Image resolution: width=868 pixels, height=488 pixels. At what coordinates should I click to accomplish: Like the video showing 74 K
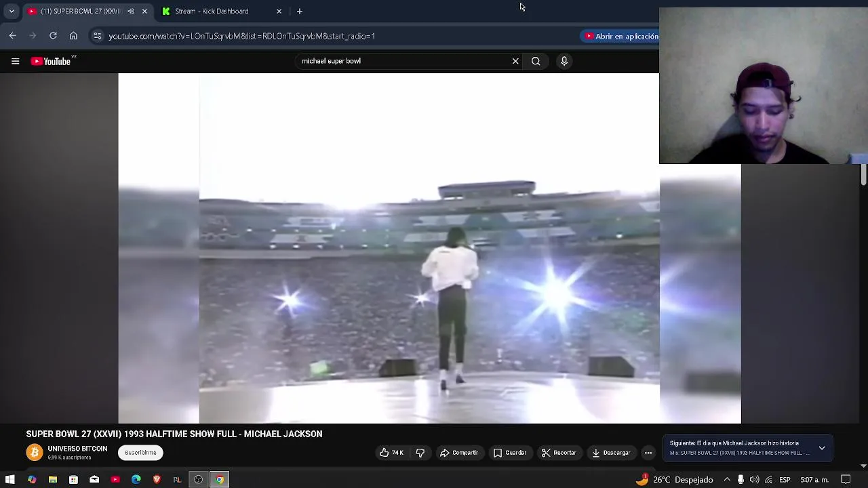(392, 453)
